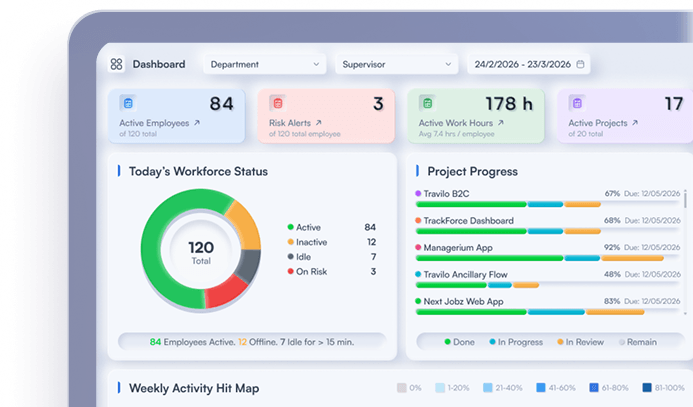693x407 pixels.
Task: Click the Active Work Hours card icon
Action: (427, 103)
